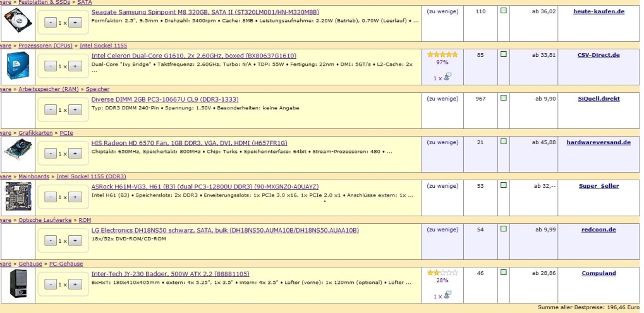This screenshot has width=644, height=313.
Task: Open the Mainboards breadcrumb category
Action: pyautogui.click(x=33, y=176)
